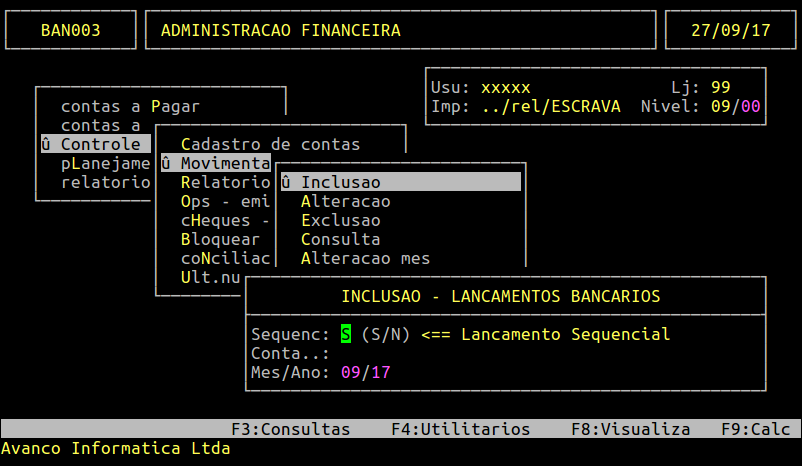Image resolution: width=802 pixels, height=466 pixels.
Task: Click the Mes/Ano value 09/17
Action: tap(365, 372)
